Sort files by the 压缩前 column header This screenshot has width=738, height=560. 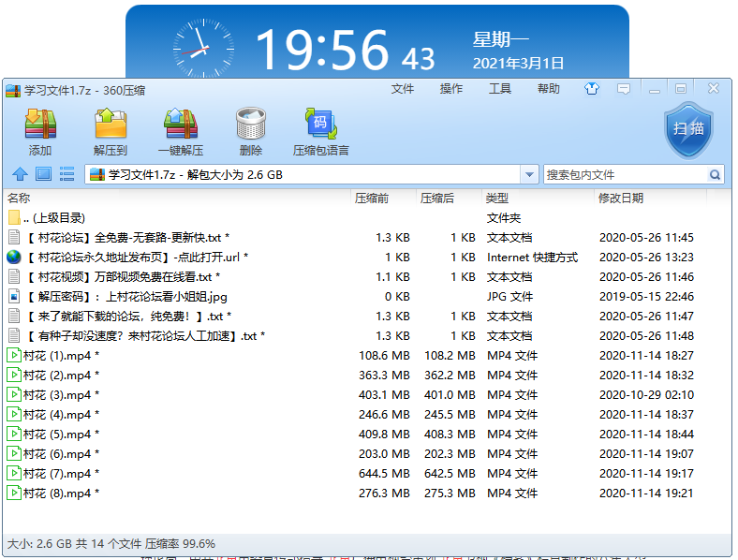(x=372, y=199)
